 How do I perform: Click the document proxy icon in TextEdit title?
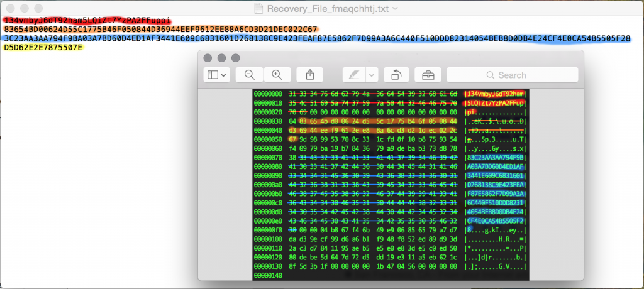(258, 8)
